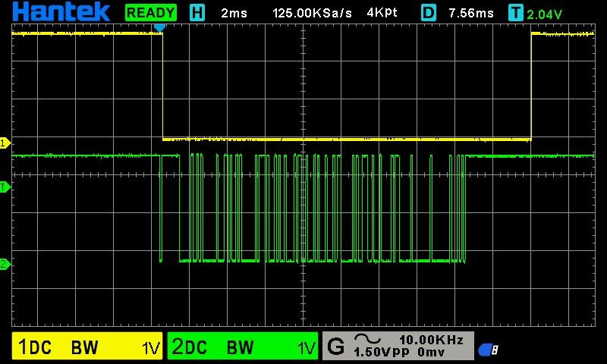Click the Hantek brand logo
Image resolution: width=607 pixels, height=364 pixels.
[x=61, y=11]
